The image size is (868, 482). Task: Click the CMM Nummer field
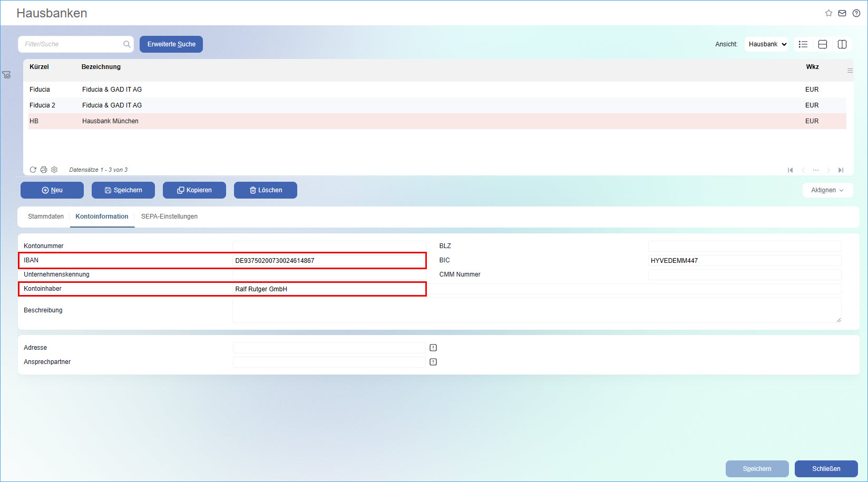click(745, 274)
